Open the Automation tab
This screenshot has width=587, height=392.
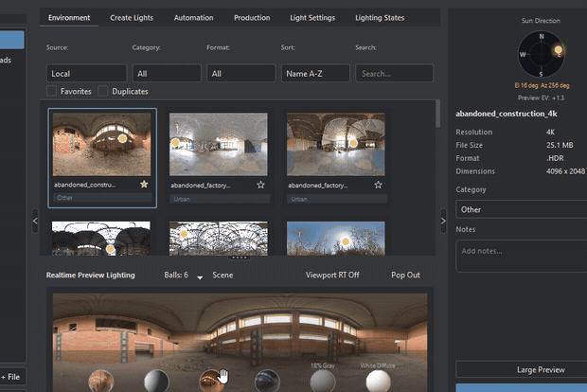(x=193, y=18)
